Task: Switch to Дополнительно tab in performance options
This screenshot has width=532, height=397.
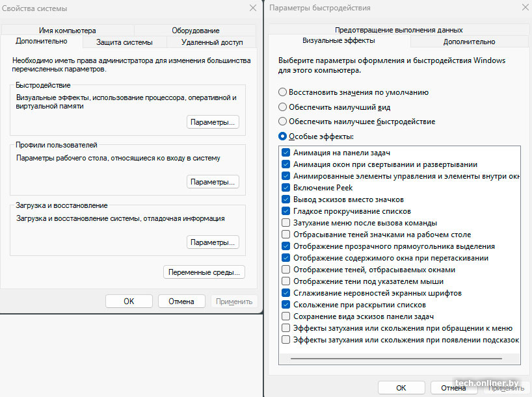Action: pyautogui.click(x=469, y=42)
